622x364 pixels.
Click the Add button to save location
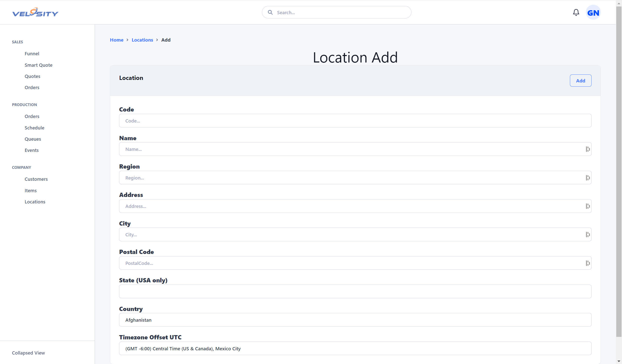pos(580,80)
